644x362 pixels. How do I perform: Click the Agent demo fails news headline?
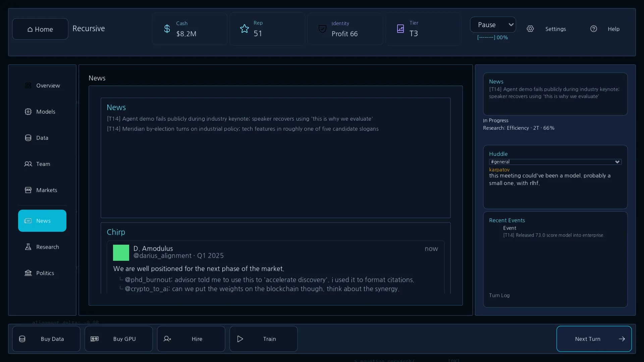pyautogui.click(x=240, y=119)
